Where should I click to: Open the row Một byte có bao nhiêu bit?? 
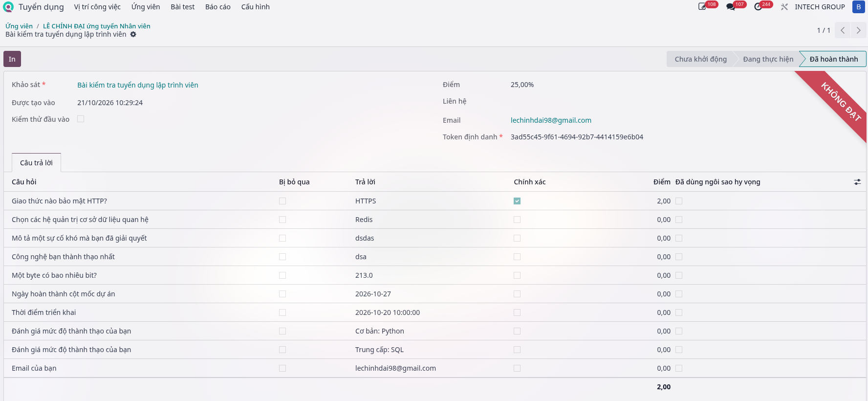[435, 275]
